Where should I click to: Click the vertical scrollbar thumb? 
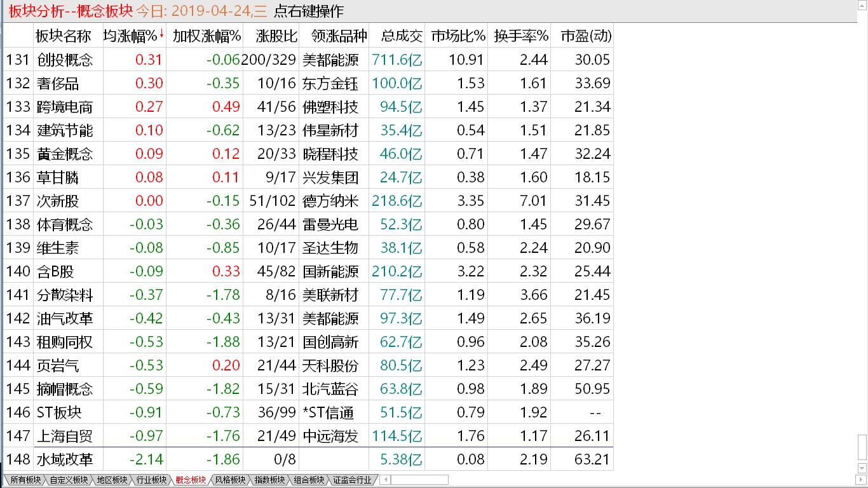(862, 448)
